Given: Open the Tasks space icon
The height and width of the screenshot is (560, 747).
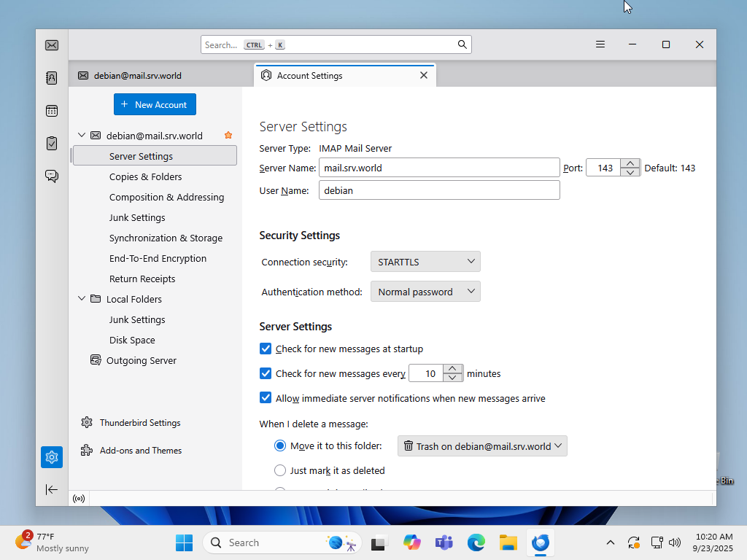Looking at the screenshot, I should [x=52, y=144].
